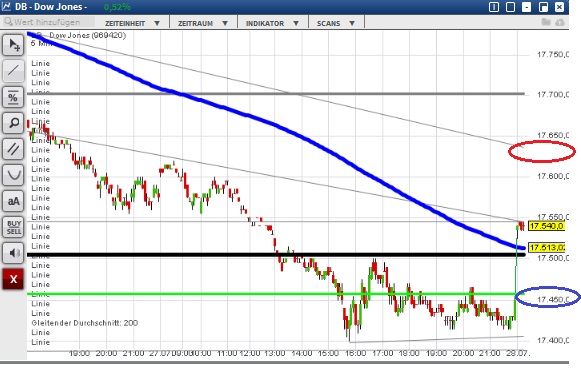Select the thick black horizontal line

[276, 255]
